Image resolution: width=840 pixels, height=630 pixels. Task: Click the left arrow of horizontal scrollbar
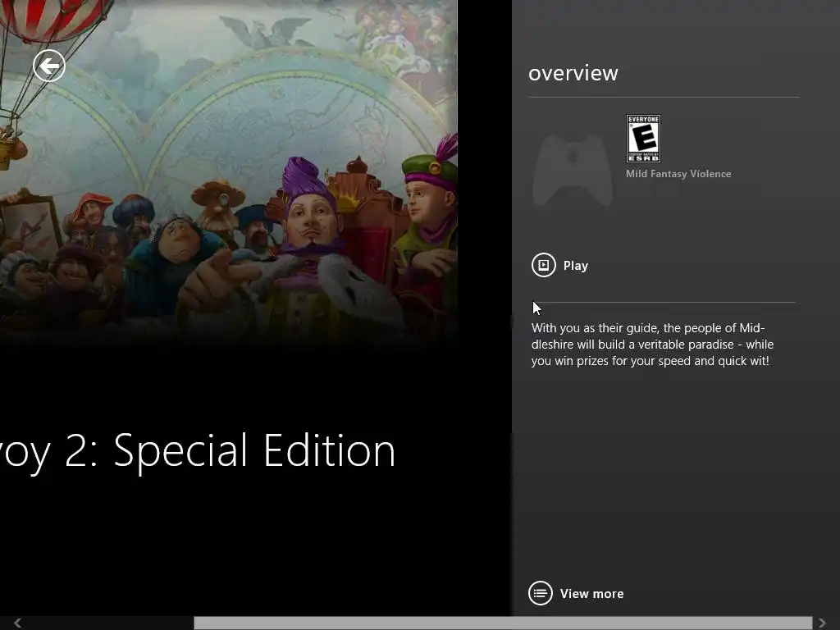(x=18, y=623)
